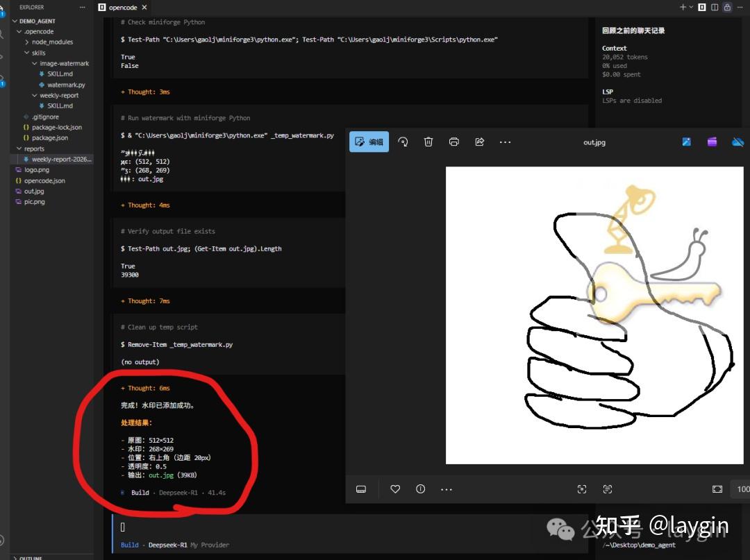Click 'LSPs are disabled' text

[x=632, y=101]
